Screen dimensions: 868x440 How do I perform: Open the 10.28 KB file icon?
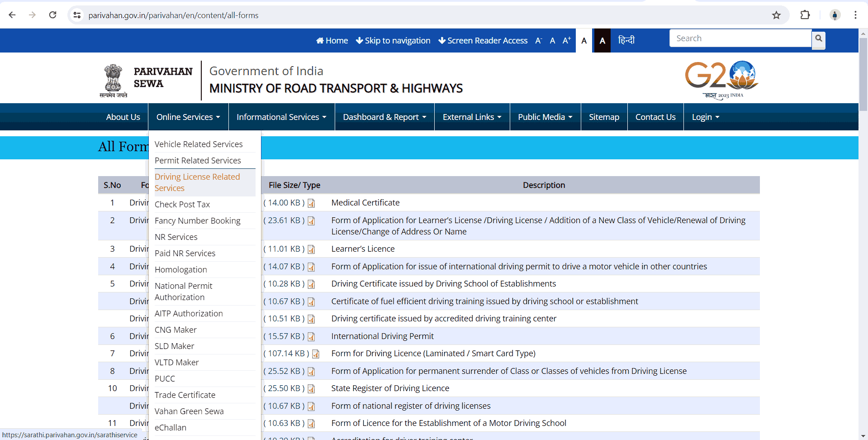[x=311, y=284]
